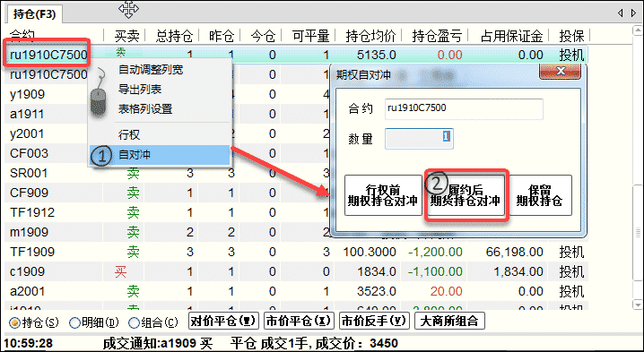
Task: Focus the 数量 input field in dialog
Action: tap(419, 138)
